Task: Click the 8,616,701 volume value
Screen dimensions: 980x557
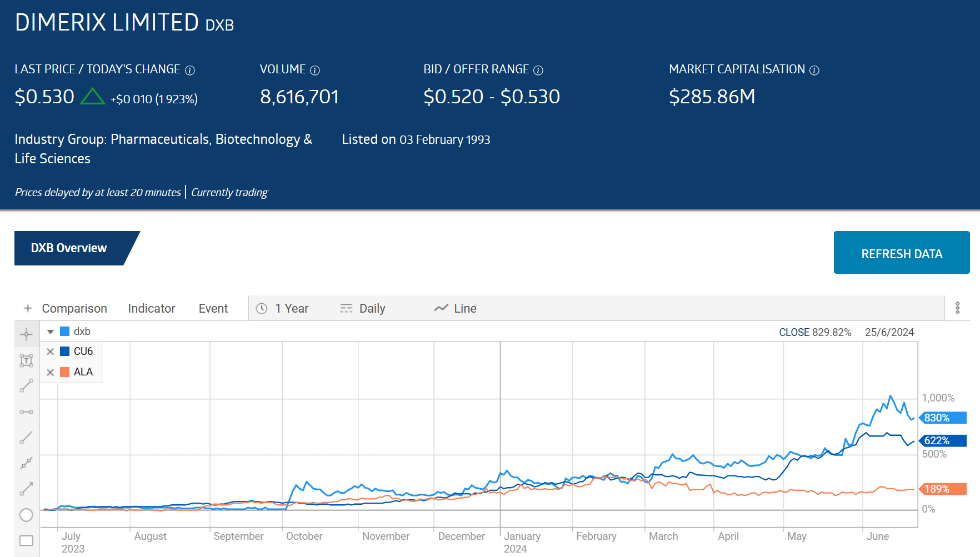Action: click(x=299, y=97)
